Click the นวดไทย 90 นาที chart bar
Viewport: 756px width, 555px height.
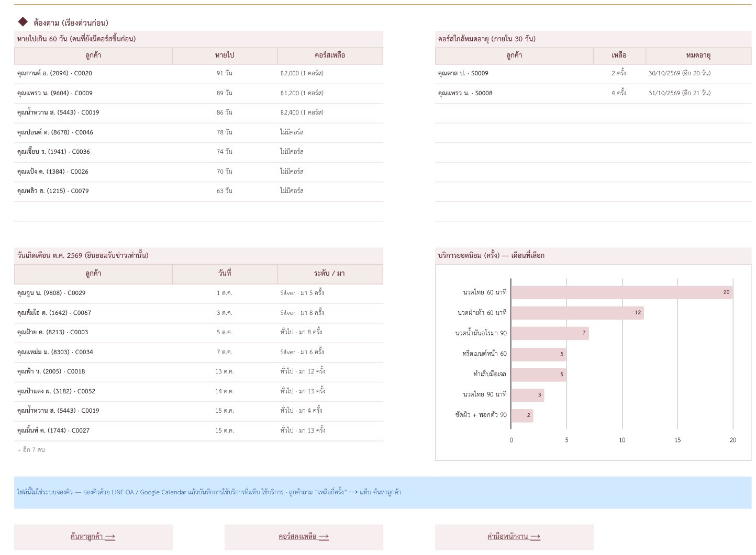[528, 395]
